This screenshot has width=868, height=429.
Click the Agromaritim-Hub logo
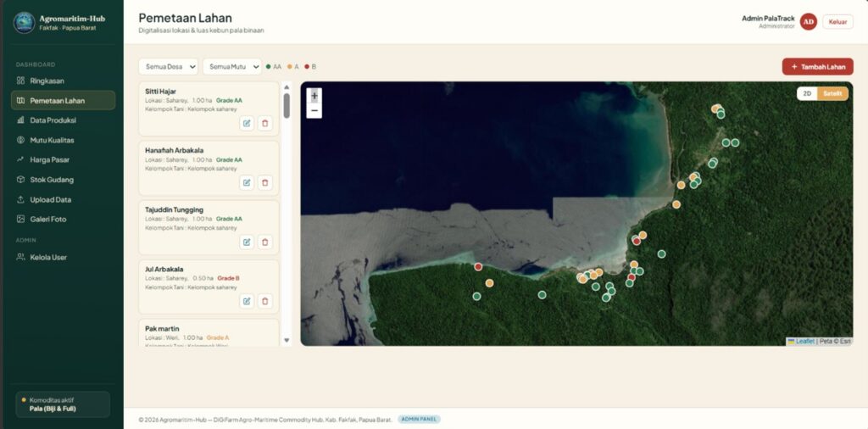[x=25, y=23]
